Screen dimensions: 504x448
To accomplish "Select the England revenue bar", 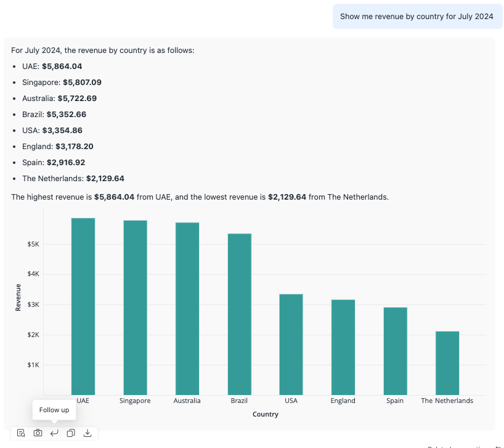I will click(343, 347).
